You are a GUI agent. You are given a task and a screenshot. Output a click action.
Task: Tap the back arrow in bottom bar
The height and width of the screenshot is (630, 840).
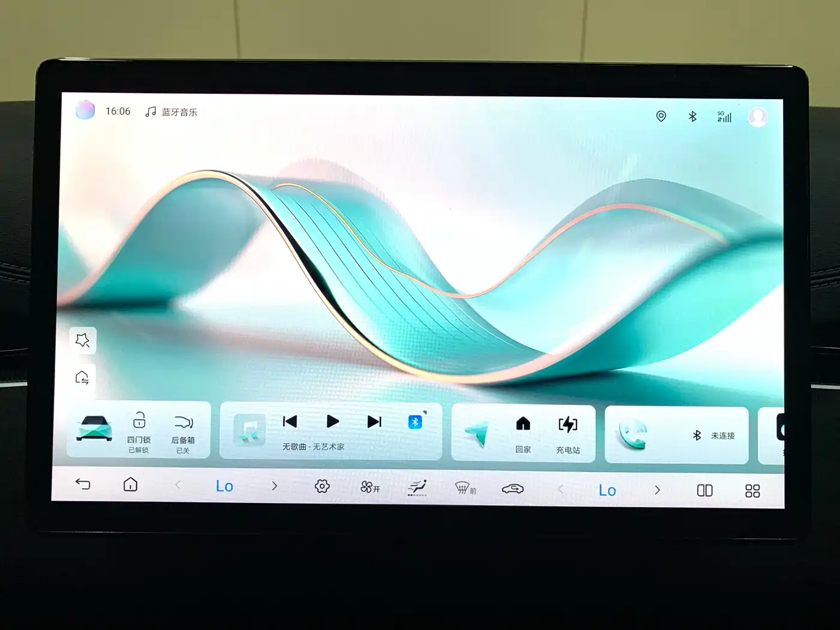(83, 484)
